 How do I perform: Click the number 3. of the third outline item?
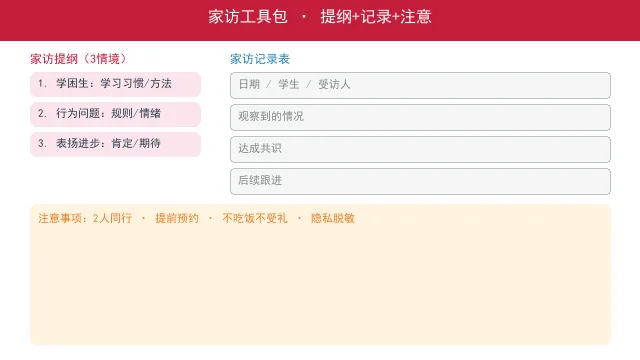pos(42,144)
